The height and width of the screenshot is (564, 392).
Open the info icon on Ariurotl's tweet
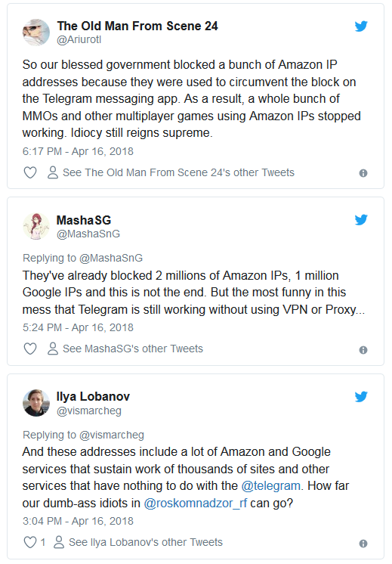363,173
